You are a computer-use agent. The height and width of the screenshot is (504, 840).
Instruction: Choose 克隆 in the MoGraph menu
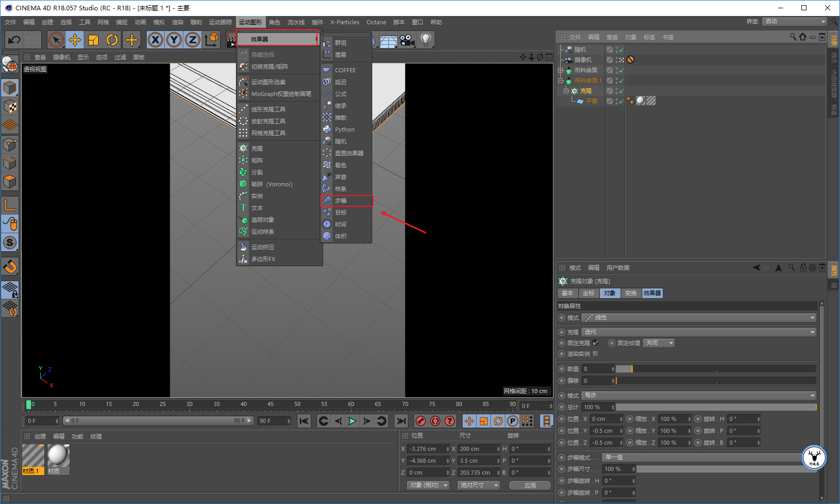pyautogui.click(x=279, y=149)
